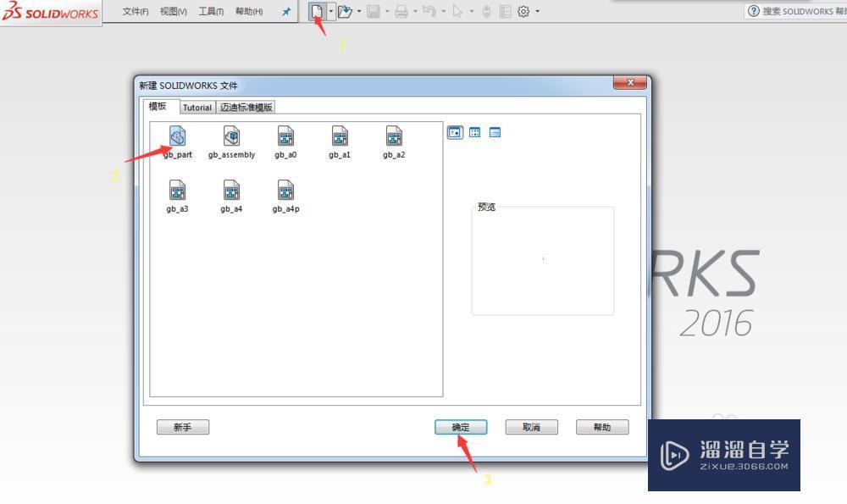Click the 取消 button
The height and width of the screenshot is (504, 847).
click(x=532, y=427)
